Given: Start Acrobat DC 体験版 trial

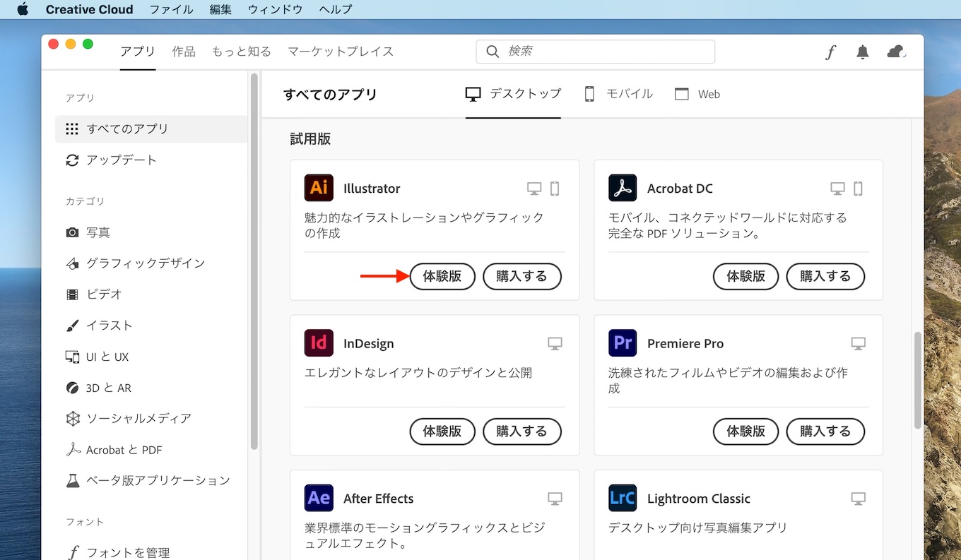Looking at the screenshot, I should pos(746,276).
